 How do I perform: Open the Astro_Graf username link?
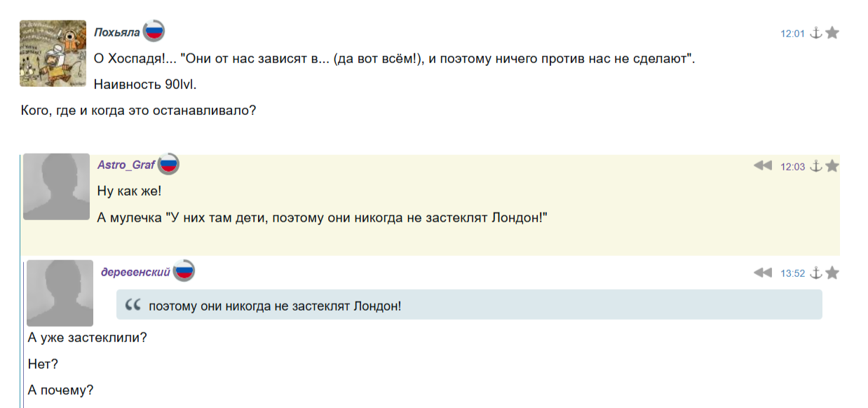pos(126,165)
